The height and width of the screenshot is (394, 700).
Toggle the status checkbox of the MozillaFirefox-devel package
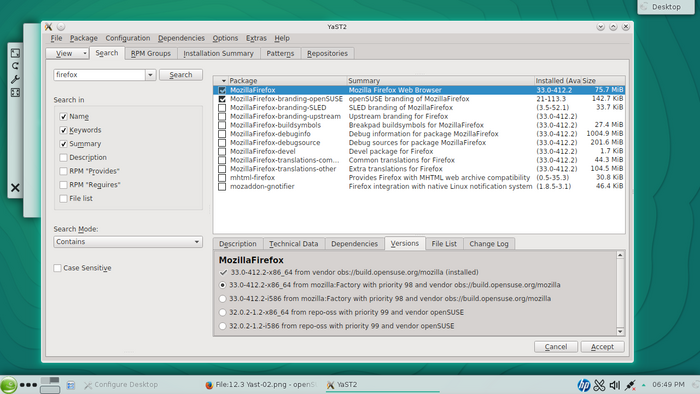pyautogui.click(x=222, y=151)
